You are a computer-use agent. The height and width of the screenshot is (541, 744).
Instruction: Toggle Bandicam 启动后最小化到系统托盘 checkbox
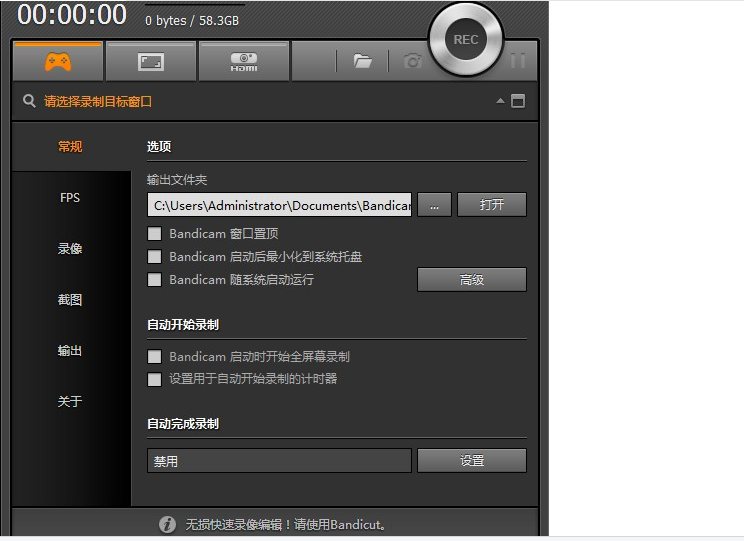click(x=154, y=257)
